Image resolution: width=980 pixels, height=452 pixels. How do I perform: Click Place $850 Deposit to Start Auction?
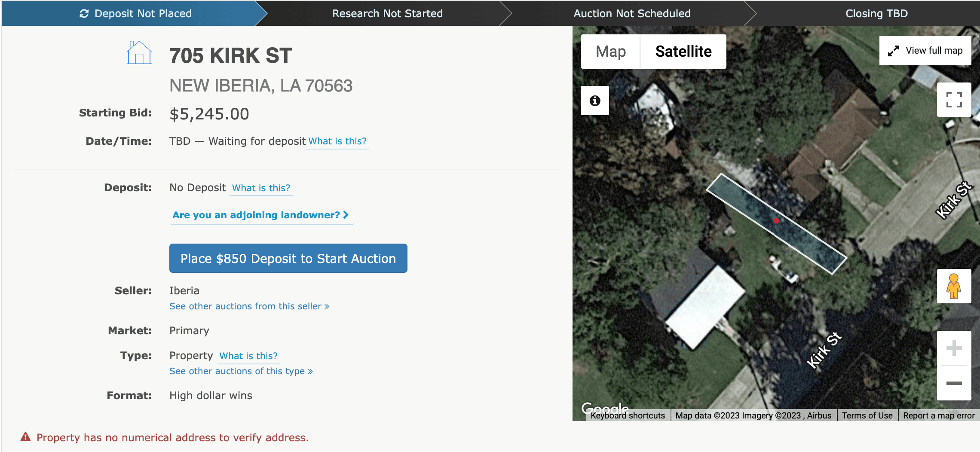[288, 258]
